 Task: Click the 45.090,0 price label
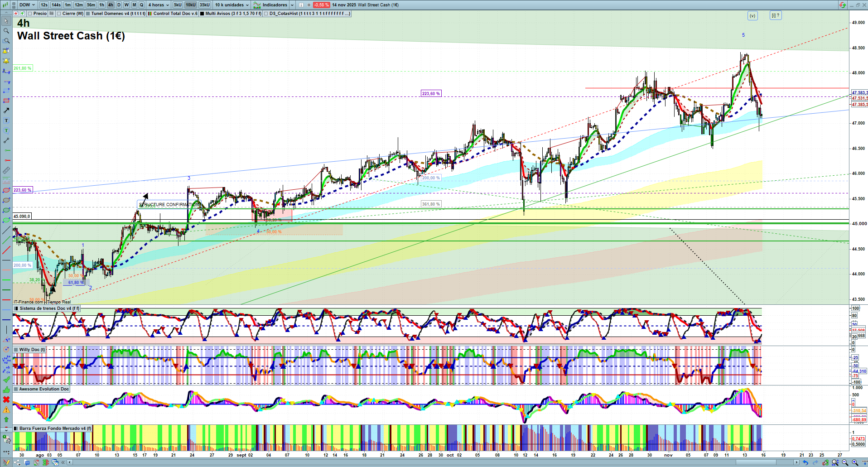22,217
